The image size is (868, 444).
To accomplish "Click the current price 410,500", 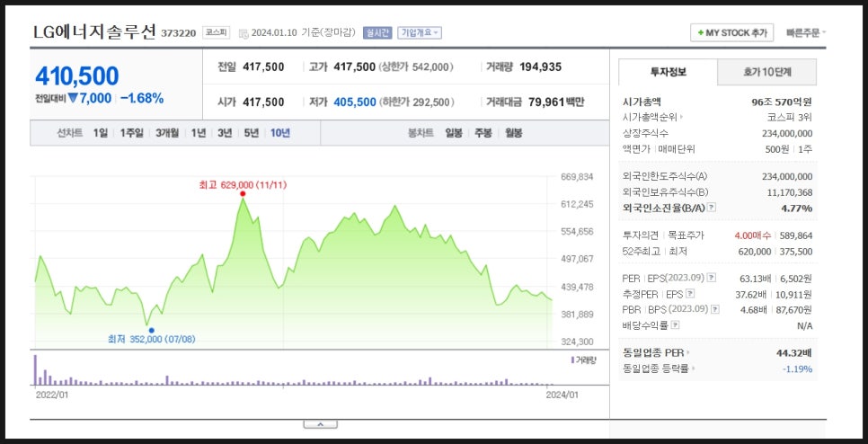I will (x=77, y=76).
